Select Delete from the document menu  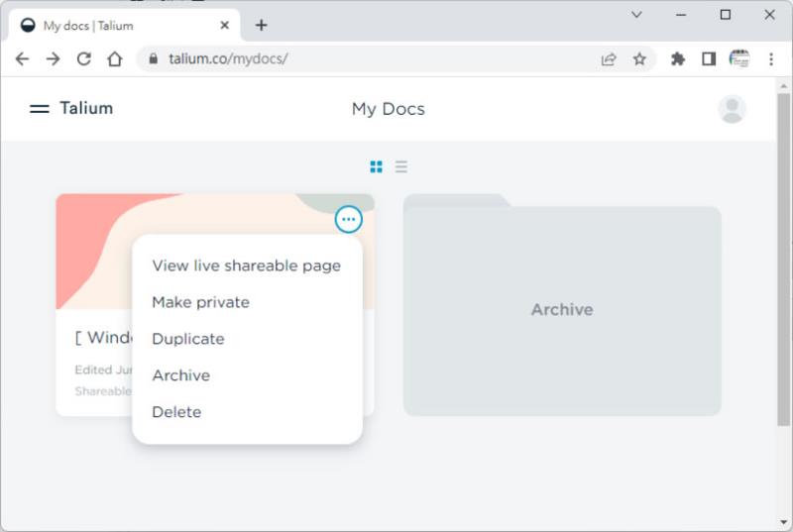tap(176, 412)
